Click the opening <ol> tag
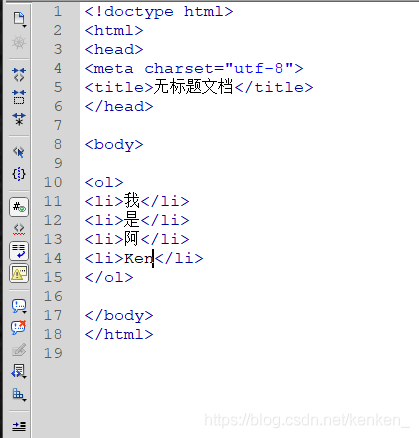The width and height of the screenshot is (419, 438). coord(104,183)
